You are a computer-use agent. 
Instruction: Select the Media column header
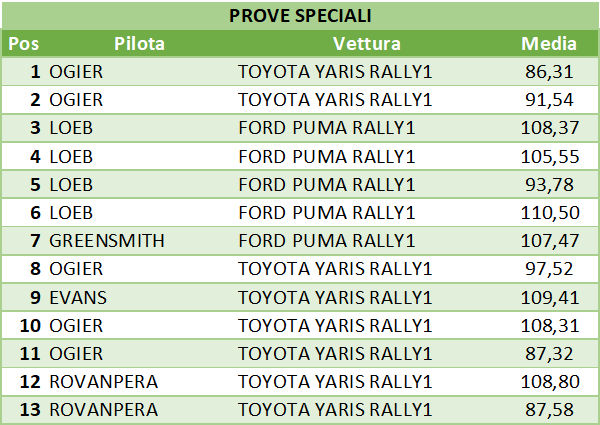[x=549, y=44]
